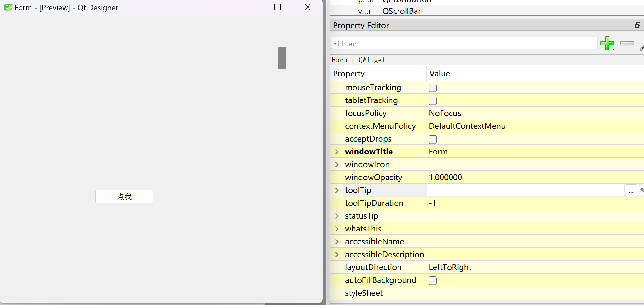Click the Form : QWidget object label
Screen dimensions: 644x305
[358, 60]
